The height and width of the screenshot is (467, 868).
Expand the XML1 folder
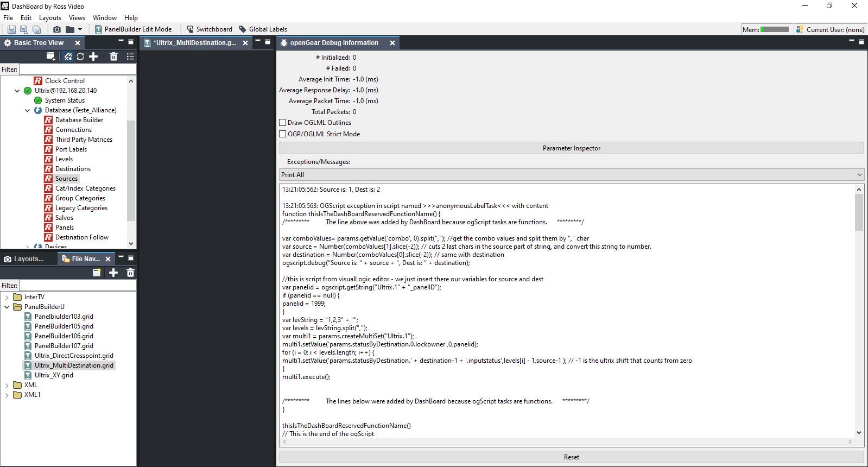(x=7, y=395)
